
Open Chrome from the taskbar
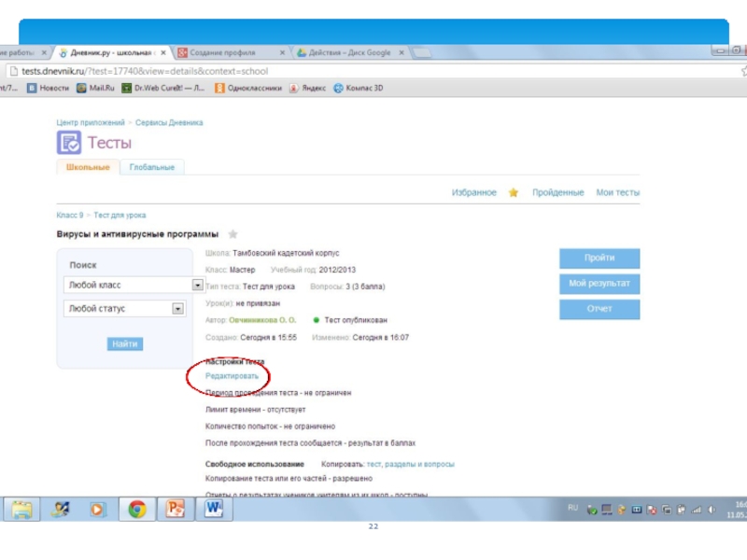click(x=136, y=509)
